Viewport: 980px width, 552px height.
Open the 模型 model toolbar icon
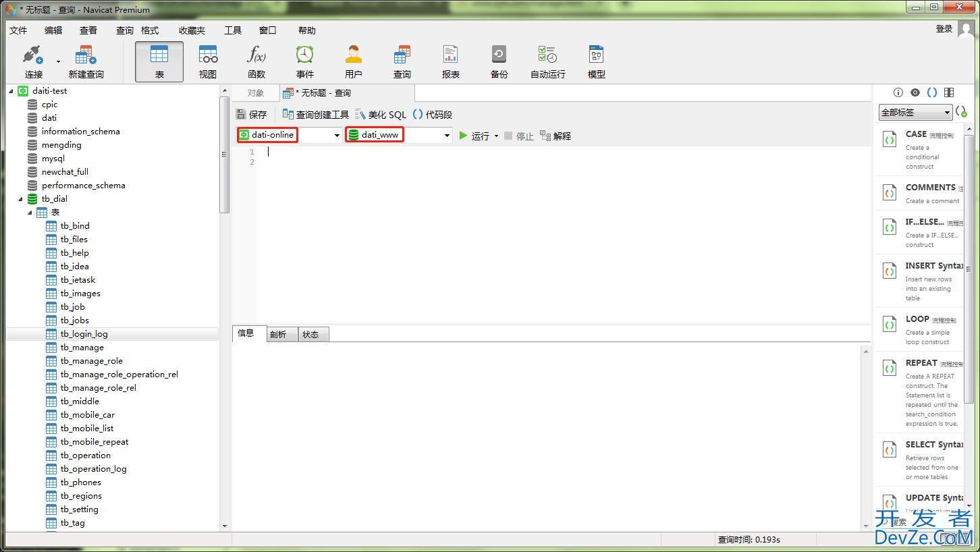coord(597,61)
